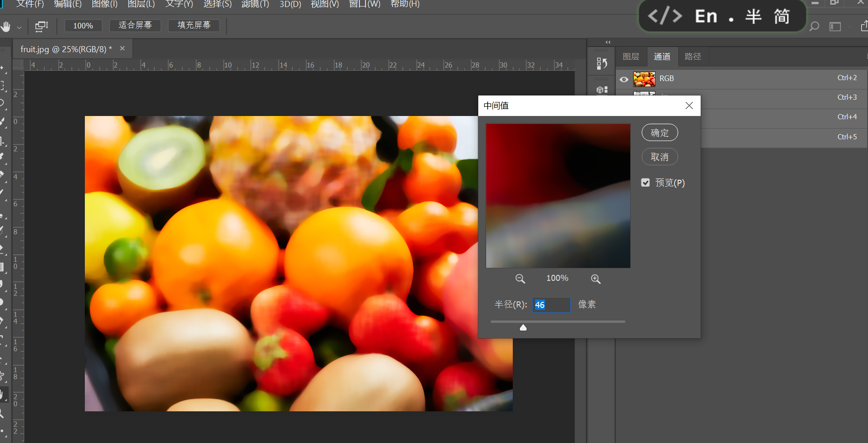Open the 滤镜(T) menu
The width and height of the screenshot is (868, 443).
(x=255, y=4)
